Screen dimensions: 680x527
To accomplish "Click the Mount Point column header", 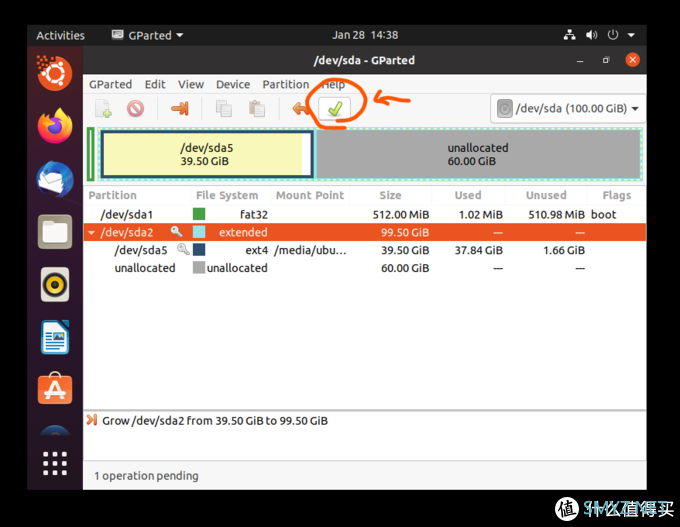I will [310, 195].
